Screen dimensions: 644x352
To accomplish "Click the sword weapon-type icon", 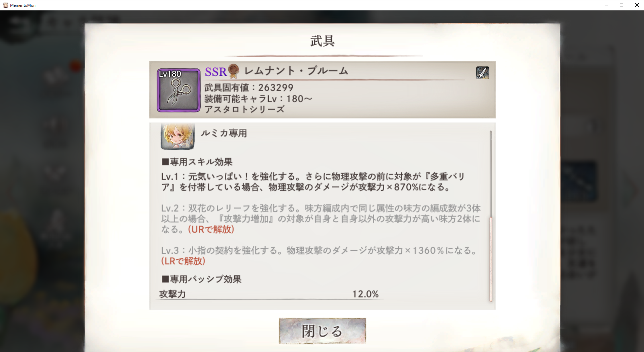I will [x=482, y=72].
